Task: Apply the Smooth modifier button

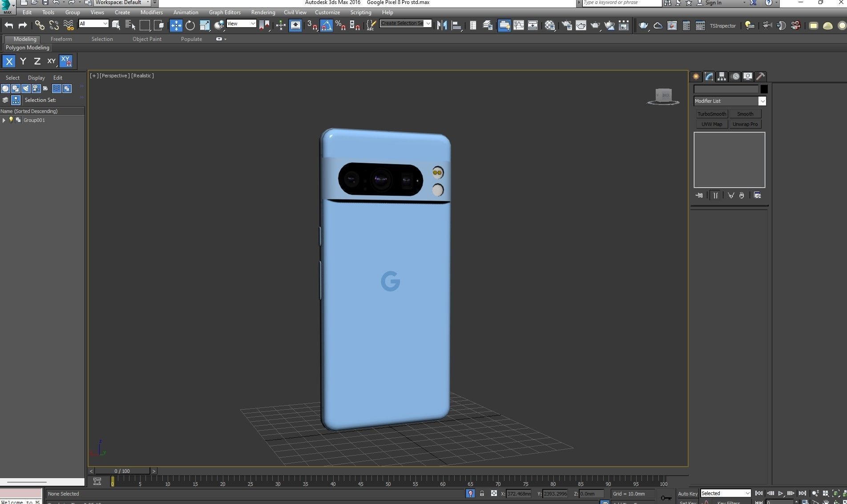Action: (x=745, y=114)
